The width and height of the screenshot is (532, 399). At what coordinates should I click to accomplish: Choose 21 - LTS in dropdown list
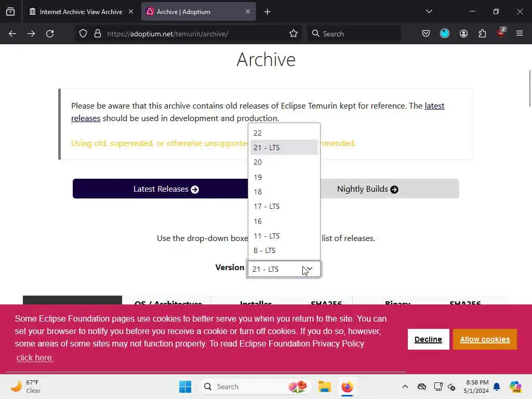[x=284, y=148]
